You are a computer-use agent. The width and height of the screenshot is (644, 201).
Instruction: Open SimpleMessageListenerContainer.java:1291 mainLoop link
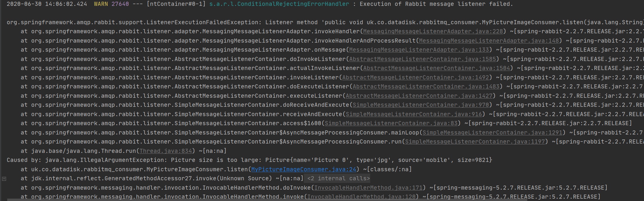click(492, 133)
